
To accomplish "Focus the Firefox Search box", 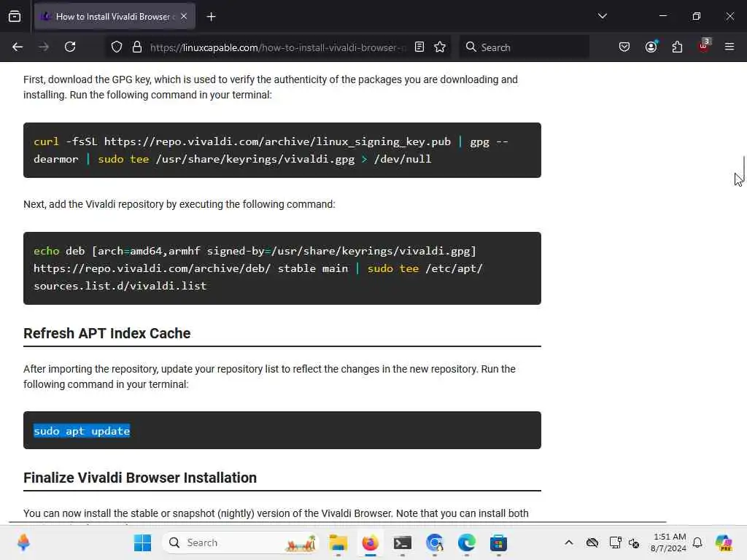I will tap(524, 47).
